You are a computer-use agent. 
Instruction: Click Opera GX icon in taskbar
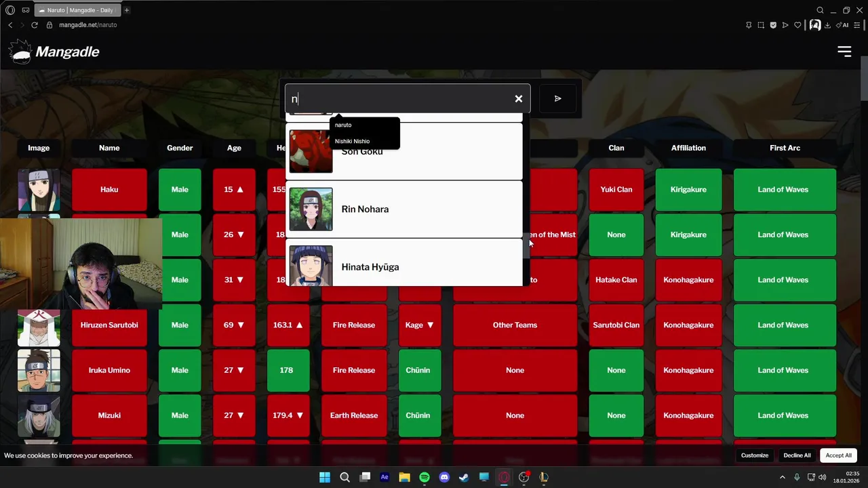504,477
